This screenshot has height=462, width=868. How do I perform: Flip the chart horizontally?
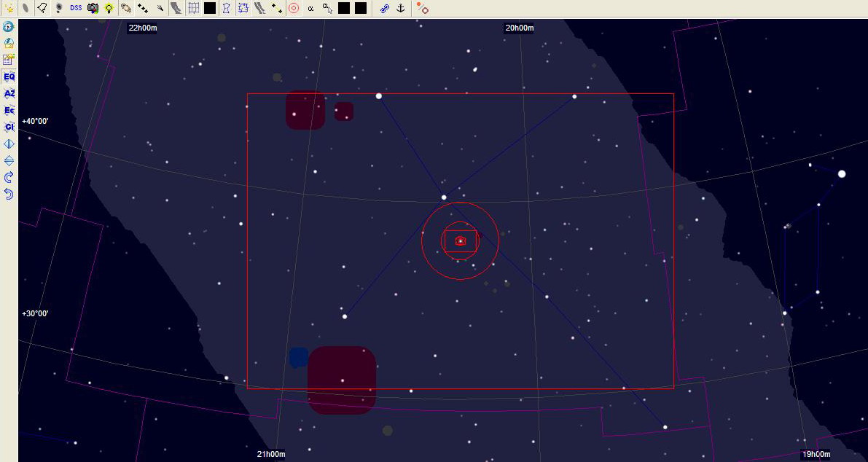click(9, 144)
